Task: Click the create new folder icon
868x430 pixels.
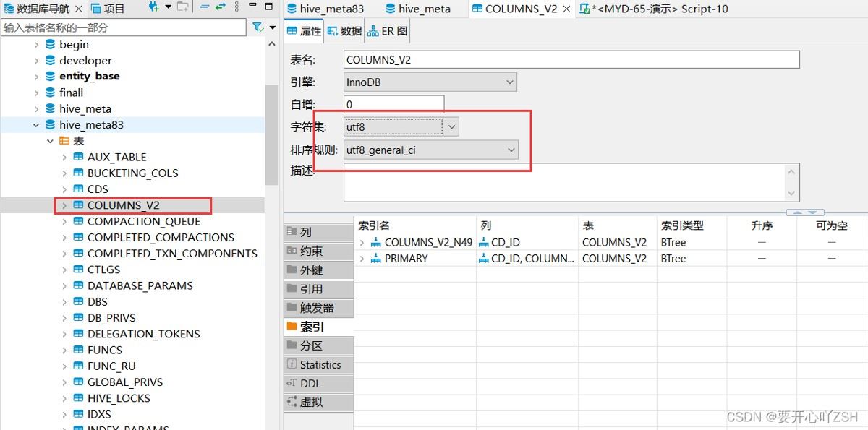Action: tap(182, 7)
